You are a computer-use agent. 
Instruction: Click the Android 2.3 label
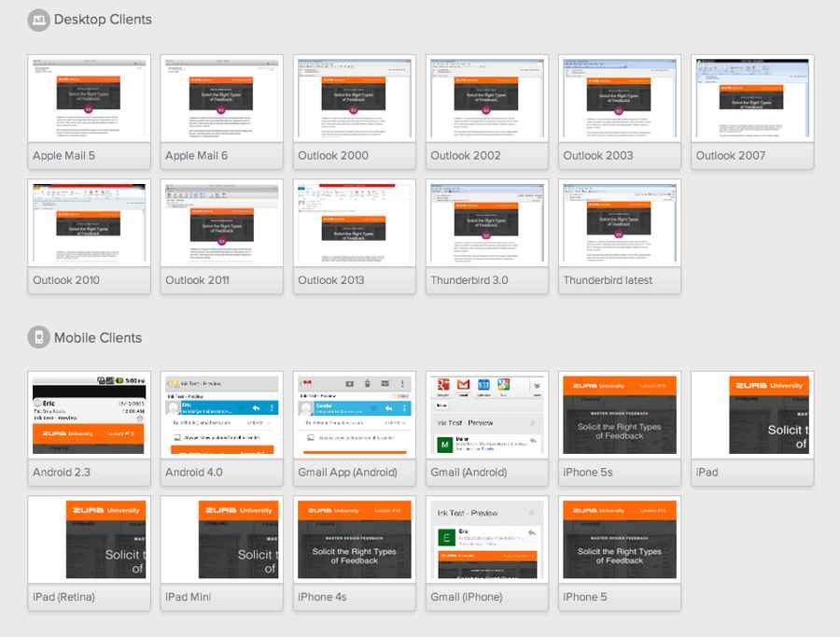62,473
